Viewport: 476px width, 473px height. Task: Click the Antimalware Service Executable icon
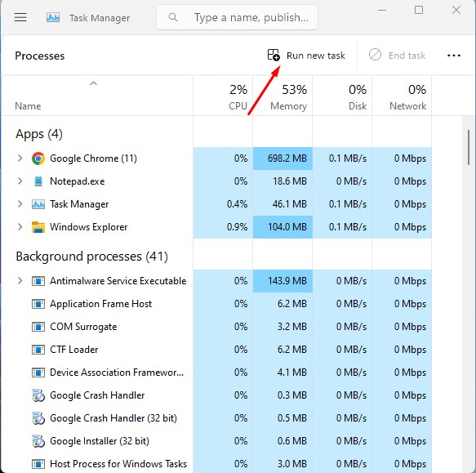[38, 281]
